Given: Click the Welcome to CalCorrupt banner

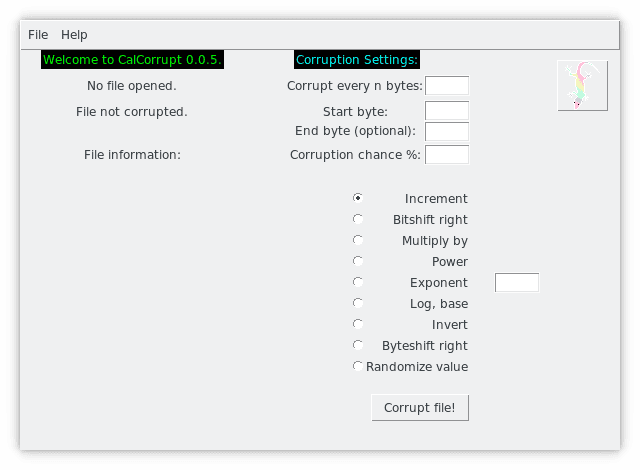Looking at the screenshot, I should (132, 60).
